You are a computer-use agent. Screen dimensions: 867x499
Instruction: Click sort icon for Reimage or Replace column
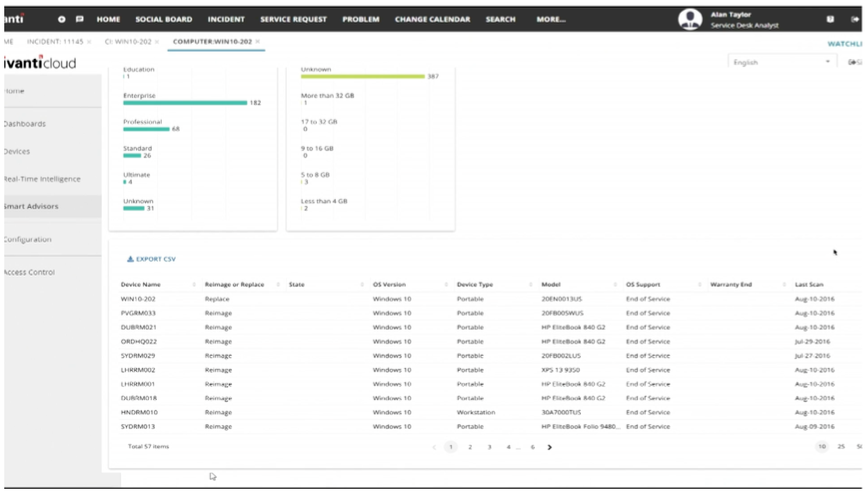tap(278, 284)
